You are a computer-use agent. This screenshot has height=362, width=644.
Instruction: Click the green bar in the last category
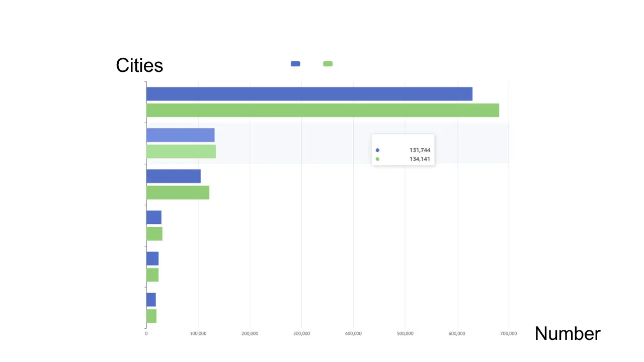[x=151, y=316]
